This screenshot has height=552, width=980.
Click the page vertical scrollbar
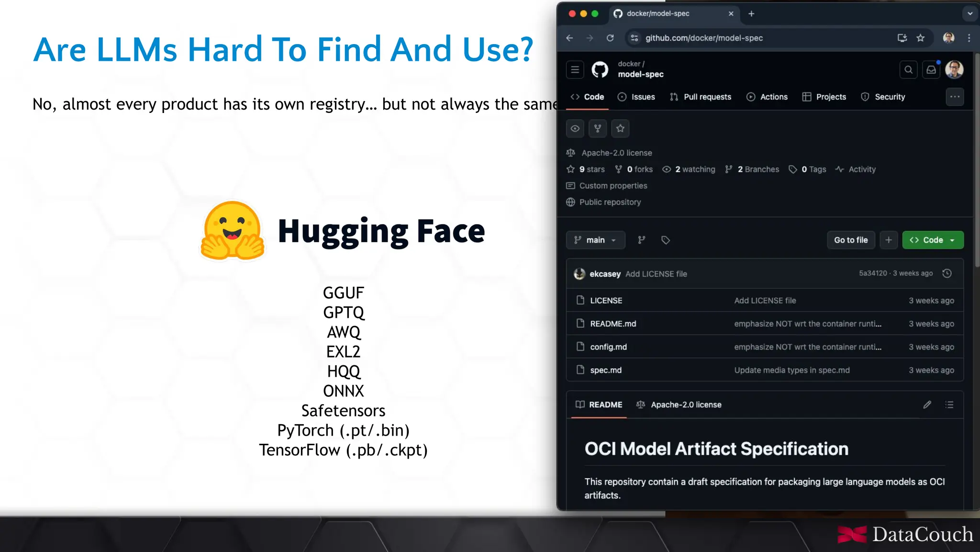[x=977, y=160]
